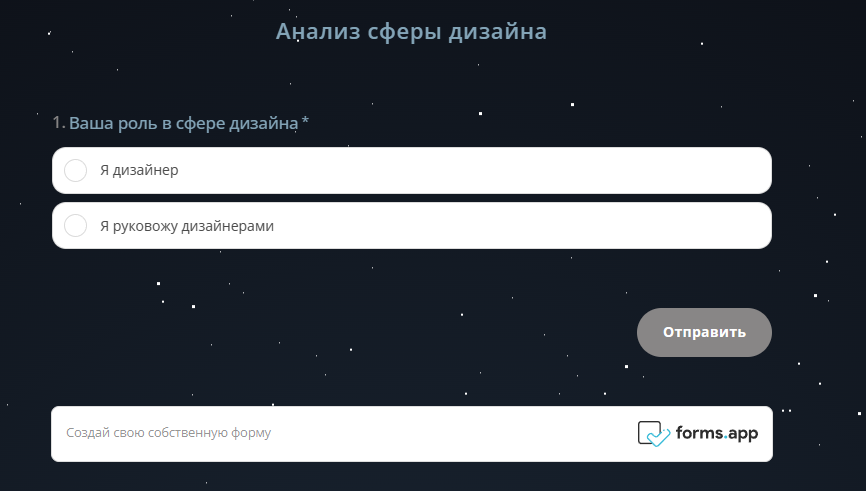Select the "Я руковожу дизайнерами" radio circle
866x491 pixels.
(75, 226)
